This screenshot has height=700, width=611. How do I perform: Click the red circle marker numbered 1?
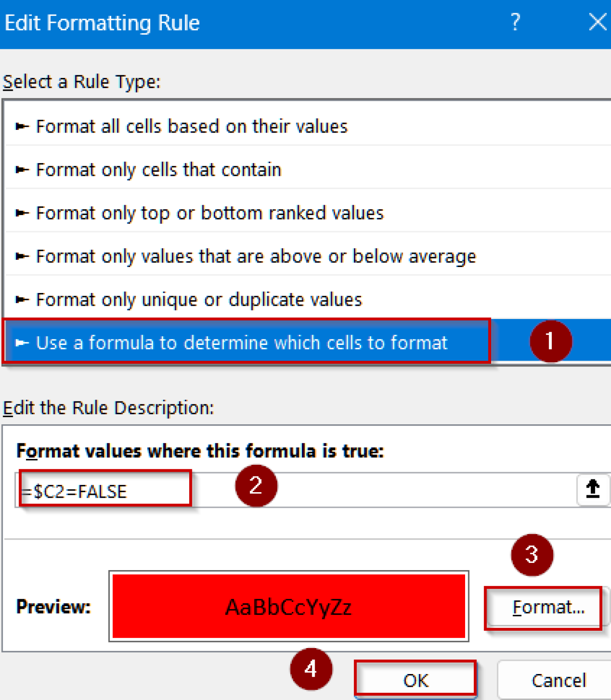point(550,341)
